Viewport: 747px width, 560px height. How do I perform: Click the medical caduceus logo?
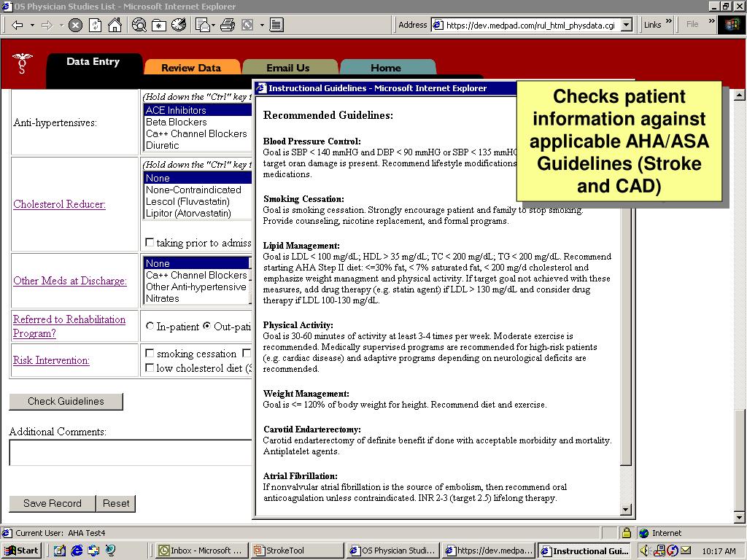pos(22,64)
